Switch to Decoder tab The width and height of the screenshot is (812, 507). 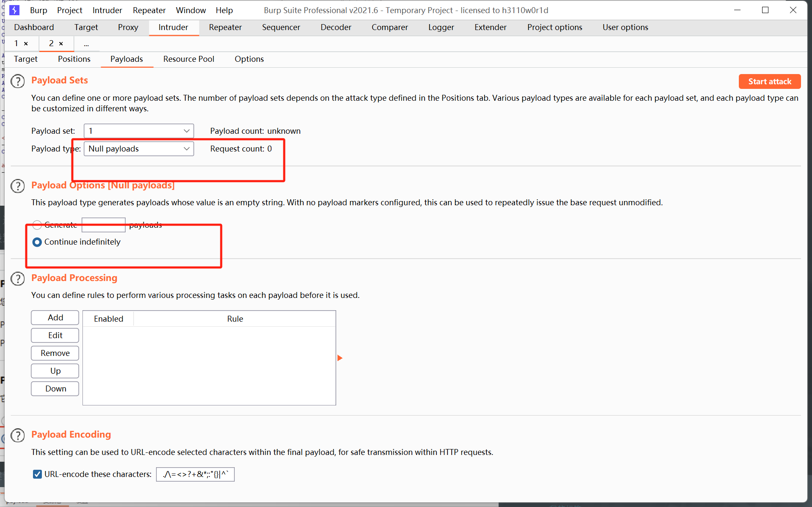(x=336, y=27)
